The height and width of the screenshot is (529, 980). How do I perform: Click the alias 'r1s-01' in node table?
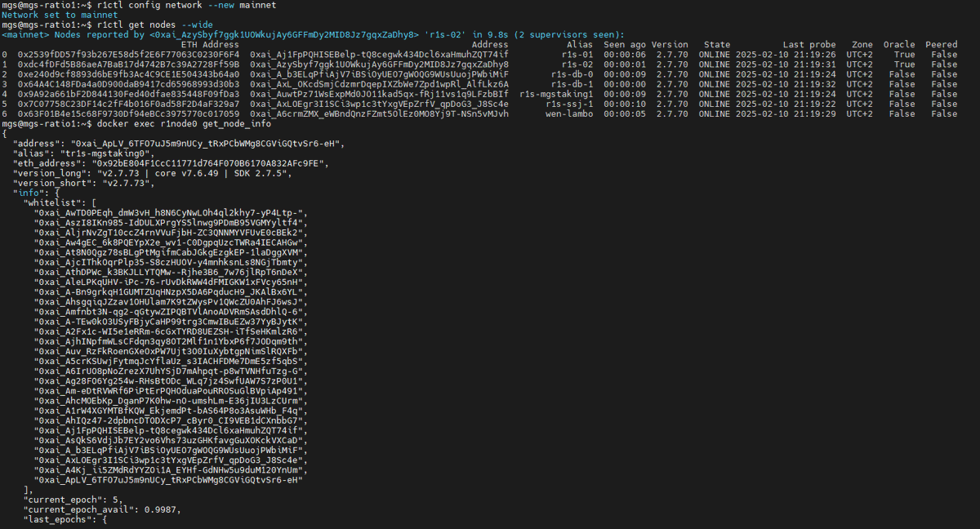pos(577,54)
